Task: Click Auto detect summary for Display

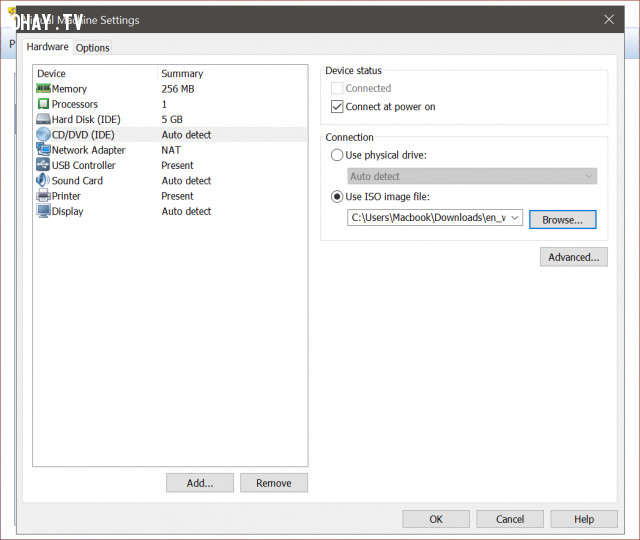Action: 186,211
